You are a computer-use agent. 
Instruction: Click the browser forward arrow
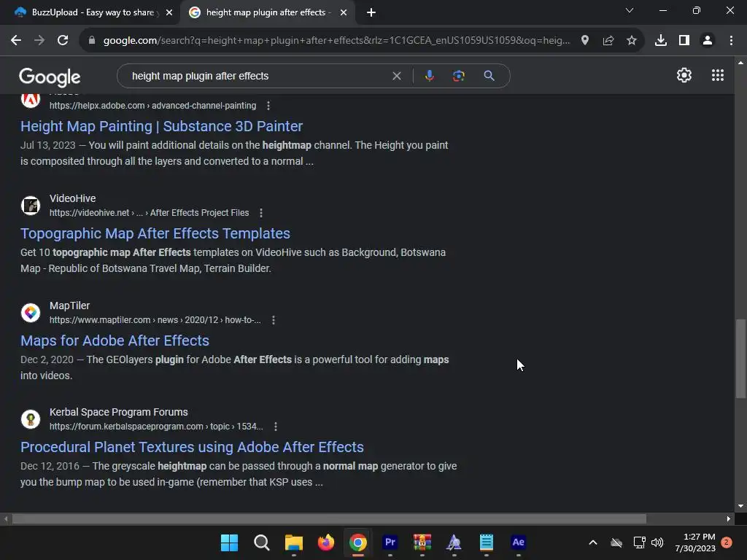(39, 41)
